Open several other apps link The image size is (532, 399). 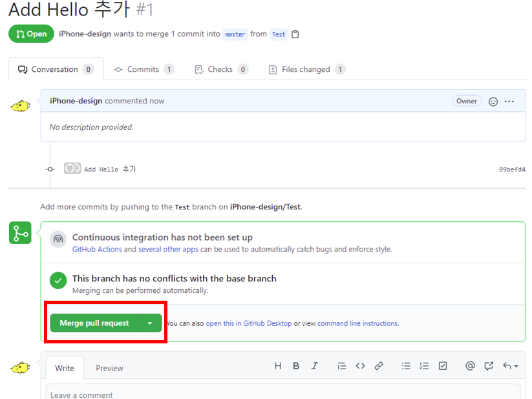[168, 250]
